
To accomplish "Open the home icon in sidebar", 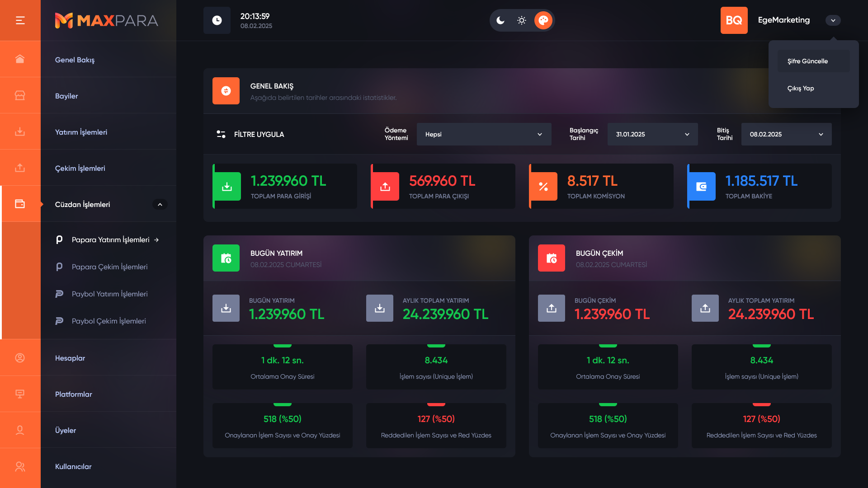I will [x=20, y=59].
